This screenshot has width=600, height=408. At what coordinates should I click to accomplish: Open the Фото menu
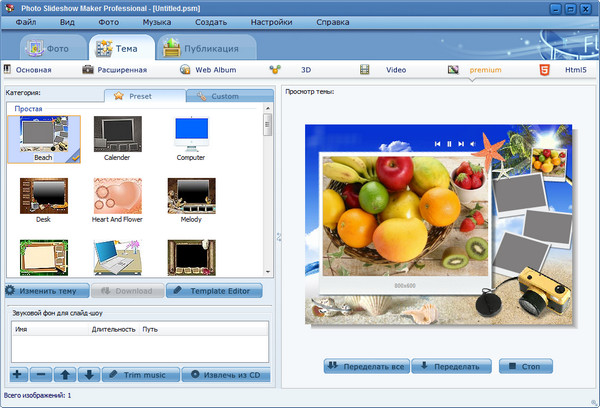click(x=109, y=22)
